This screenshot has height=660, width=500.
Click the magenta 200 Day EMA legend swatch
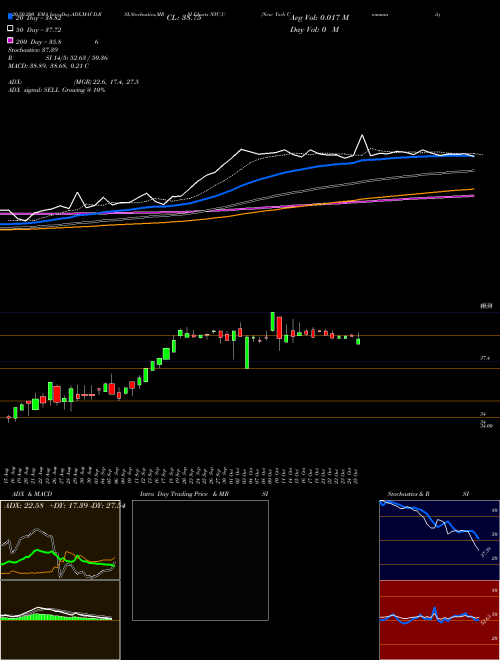10,40
